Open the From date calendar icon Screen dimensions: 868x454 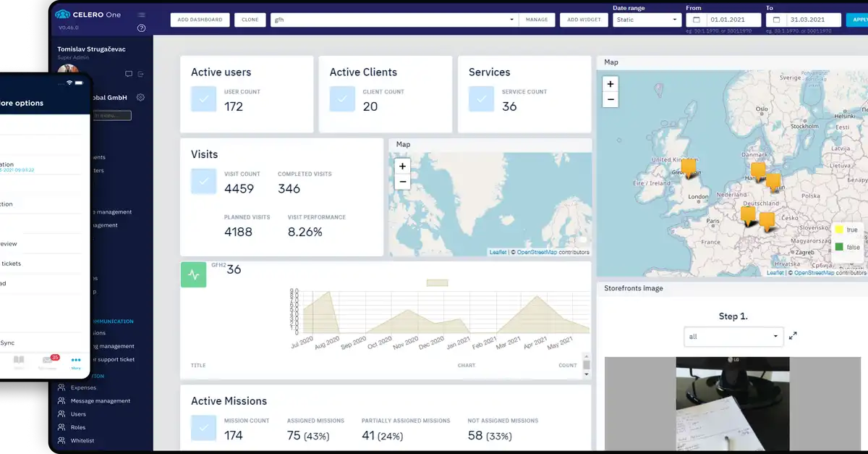click(x=696, y=20)
